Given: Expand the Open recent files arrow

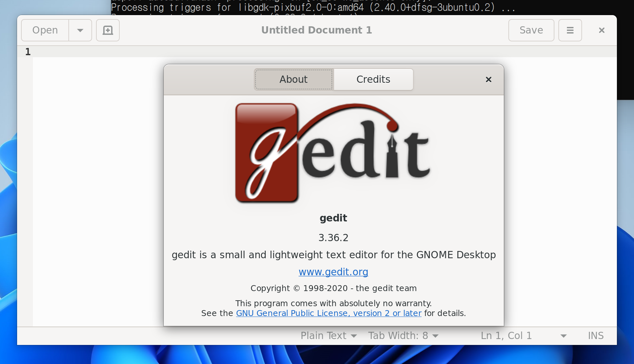Looking at the screenshot, I should pyautogui.click(x=80, y=30).
